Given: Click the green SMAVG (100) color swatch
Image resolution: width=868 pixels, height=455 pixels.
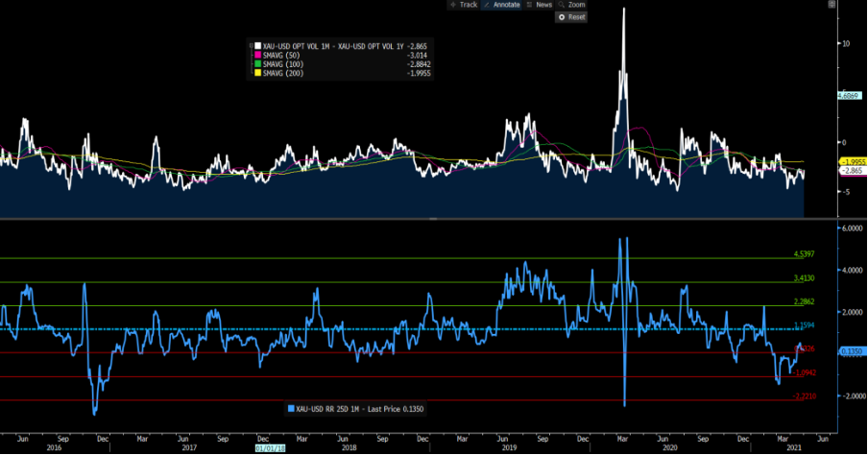Looking at the screenshot, I should click(x=258, y=64).
